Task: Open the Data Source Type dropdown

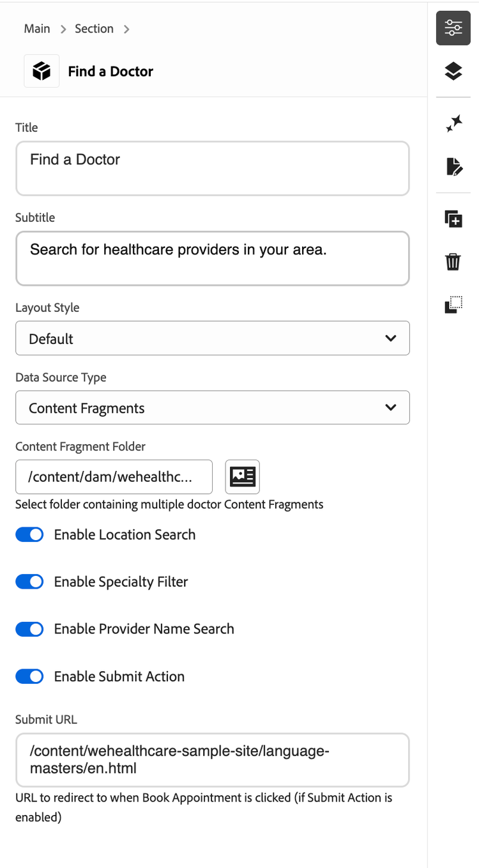Action: click(x=212, y=408)
